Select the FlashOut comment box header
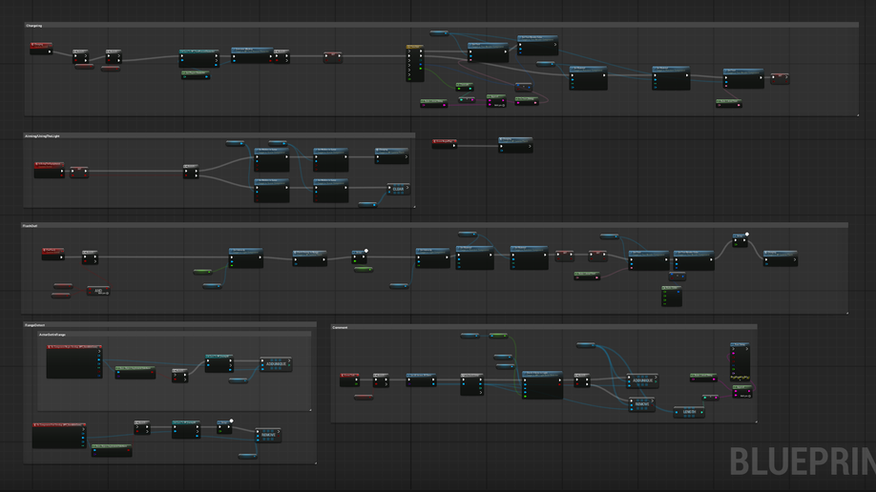 435,226
